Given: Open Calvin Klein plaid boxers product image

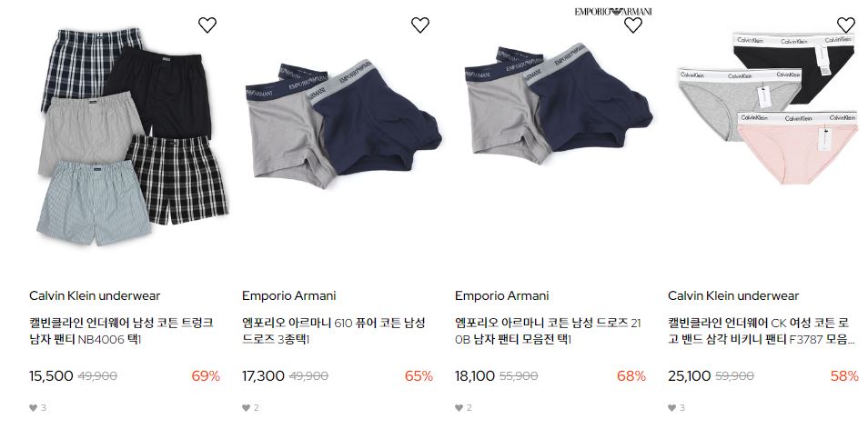Looking at the screenshot, I should click(132, 136).
